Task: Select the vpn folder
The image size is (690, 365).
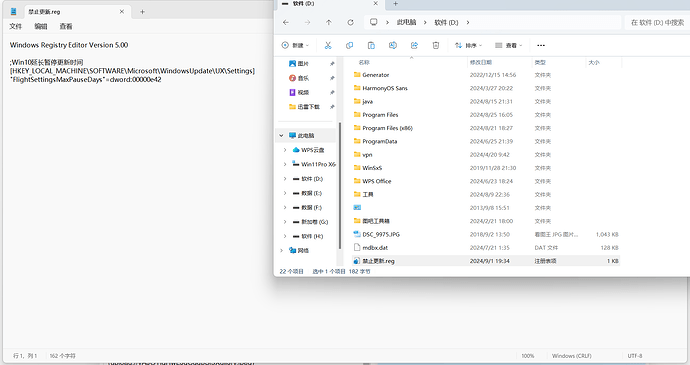Action: [486, 155]
